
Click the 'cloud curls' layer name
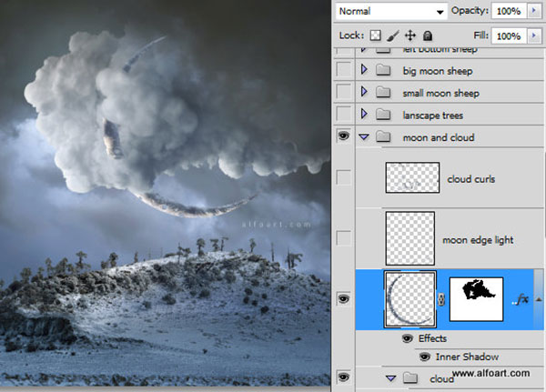(x=470, y=179)
